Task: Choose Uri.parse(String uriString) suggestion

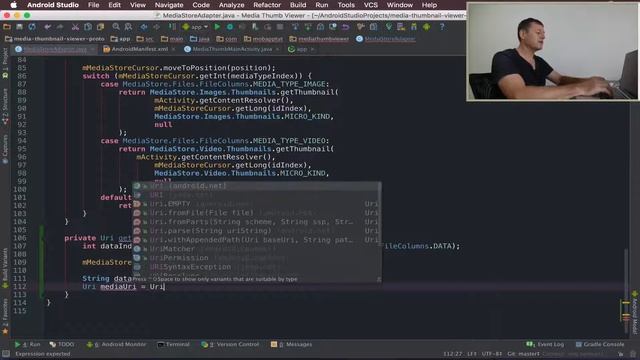Action: click(257, 231)
